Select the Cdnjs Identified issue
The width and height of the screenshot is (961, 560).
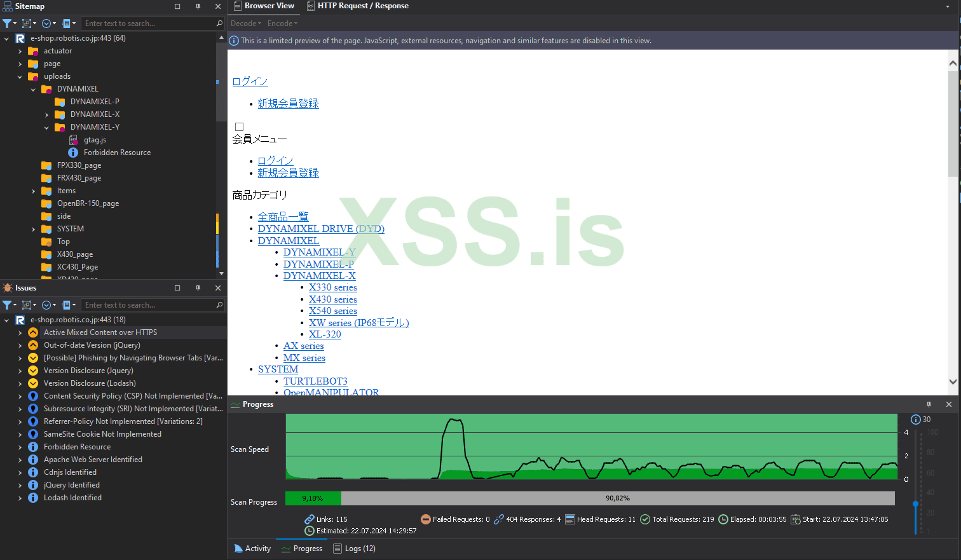(70, 472)
